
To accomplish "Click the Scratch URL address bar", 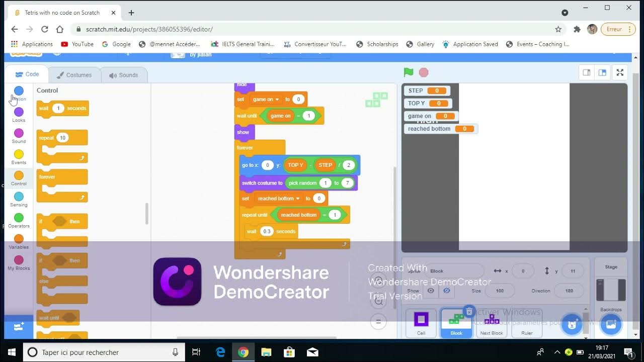I will click(x=317, y=29).
